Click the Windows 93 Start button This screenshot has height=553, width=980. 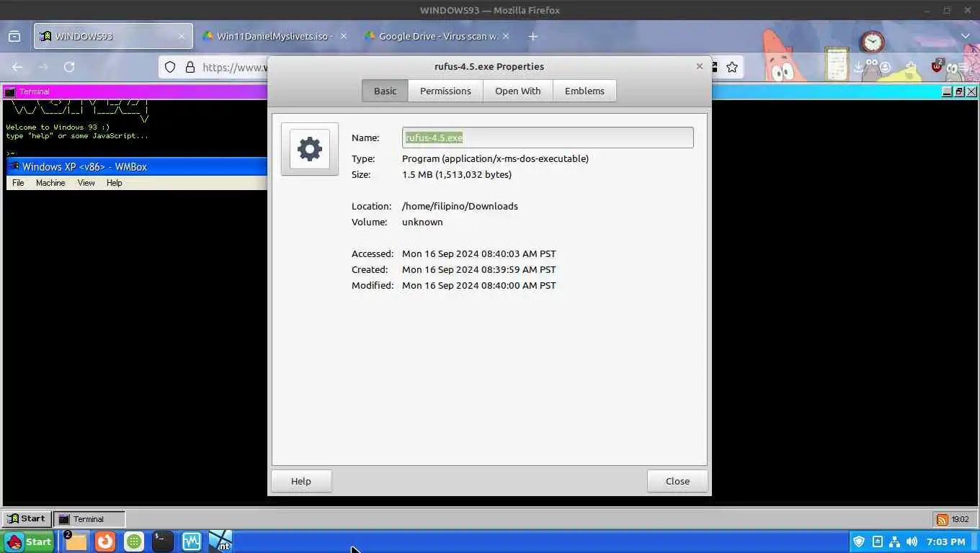pyautogui.click(x=27, y=518)
